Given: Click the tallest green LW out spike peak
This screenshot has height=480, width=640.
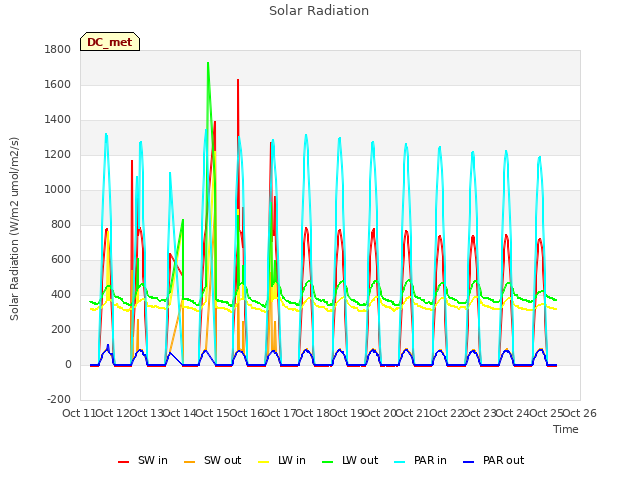Looking at the screenshot, I should pyautogui.click(x=208, y=63).
